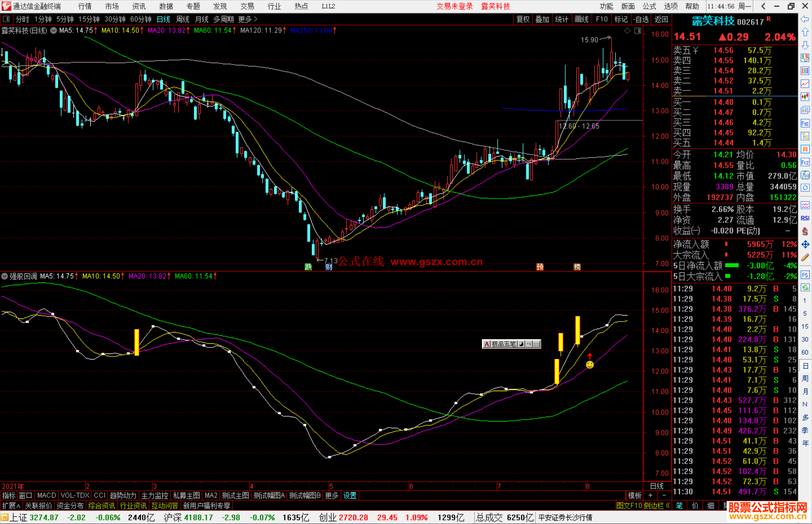Switch to 日 period in right sidebar
Screen dimensions: 812x524
tap(805, 365)
